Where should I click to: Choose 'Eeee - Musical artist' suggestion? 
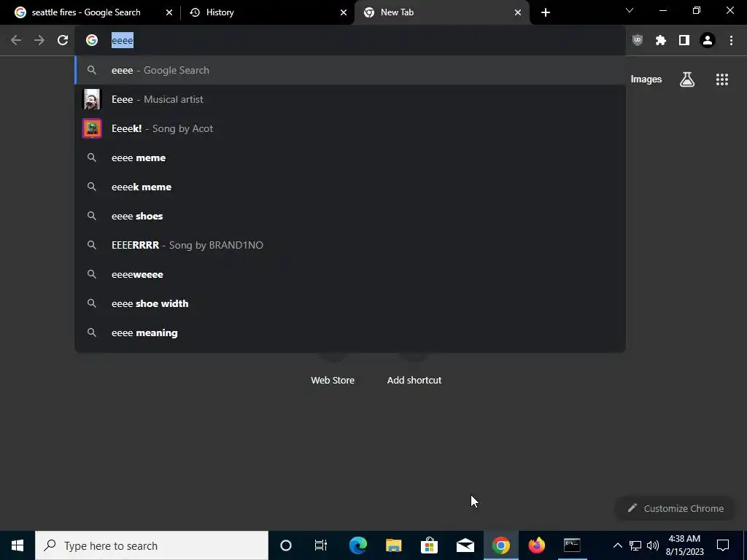350,99
